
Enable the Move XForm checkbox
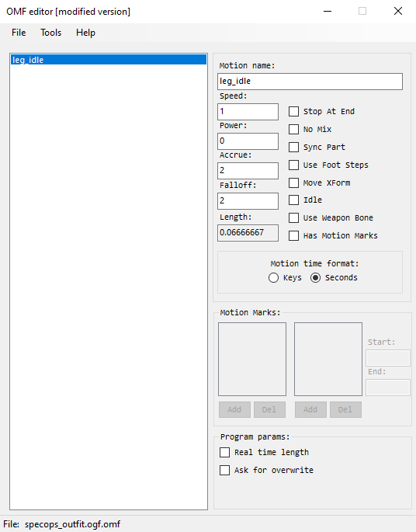293,183
